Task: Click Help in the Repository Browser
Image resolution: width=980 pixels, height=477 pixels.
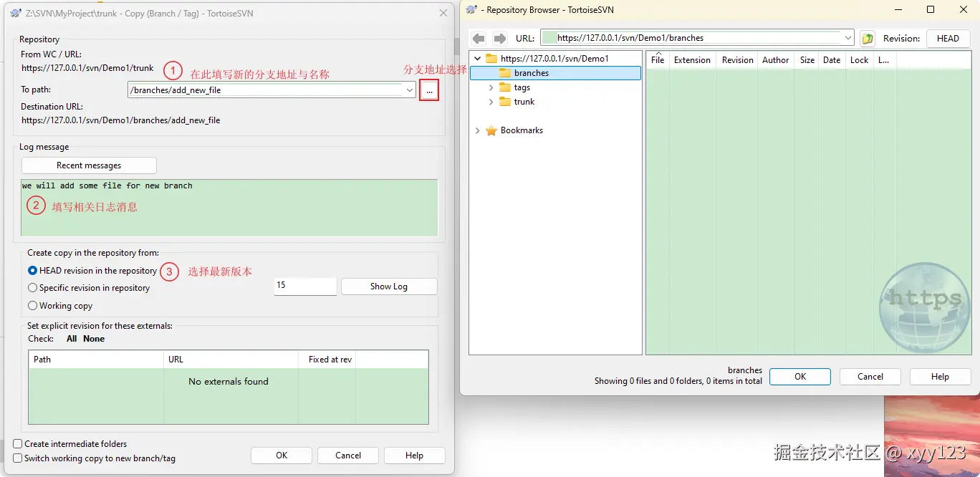Action: click(x=940, y=377)
